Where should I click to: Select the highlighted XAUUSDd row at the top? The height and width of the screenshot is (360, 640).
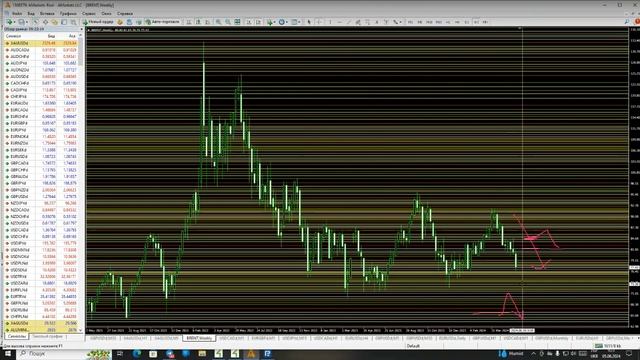click(x=41, y=43)
